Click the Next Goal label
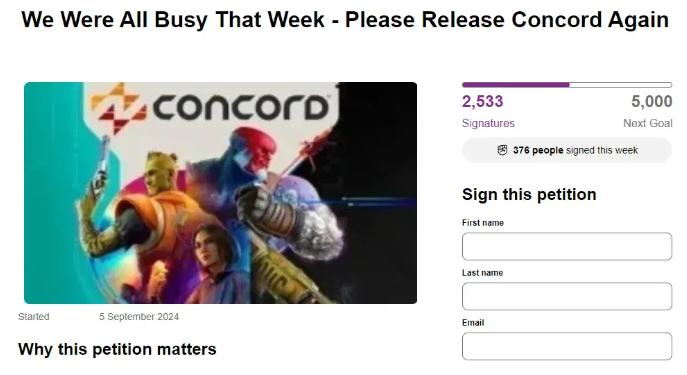This screenshot has height=375, width=687. point(648,123)
